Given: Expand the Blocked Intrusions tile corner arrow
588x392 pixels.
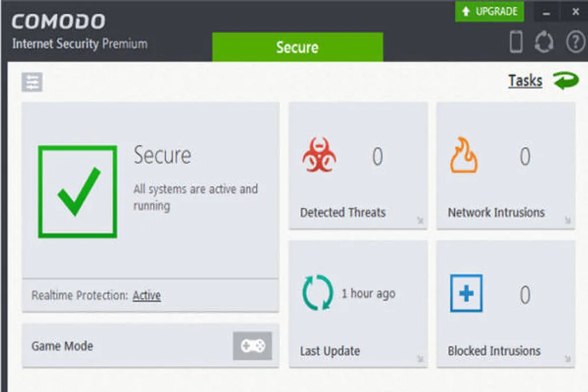Looking at the screenshot, I should tap(568, 359).
